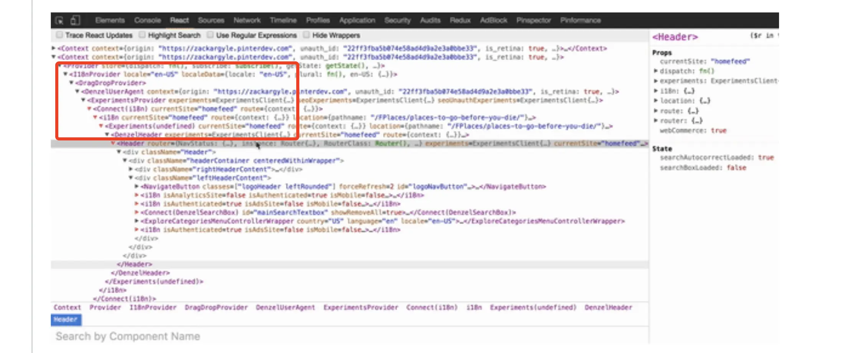The width and height of the screenshot is (868, 353).
Task: Jump to Context in breadcrumb bar
Action: [x=67, y=307]
